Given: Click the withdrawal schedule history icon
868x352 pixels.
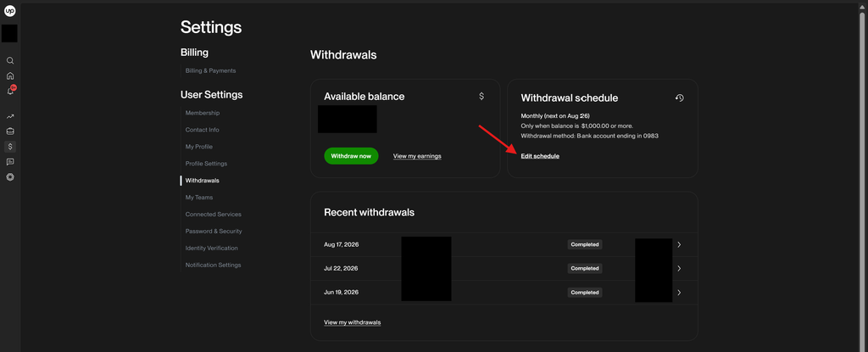Looking at the screenshot, I should tap(679, 98).
